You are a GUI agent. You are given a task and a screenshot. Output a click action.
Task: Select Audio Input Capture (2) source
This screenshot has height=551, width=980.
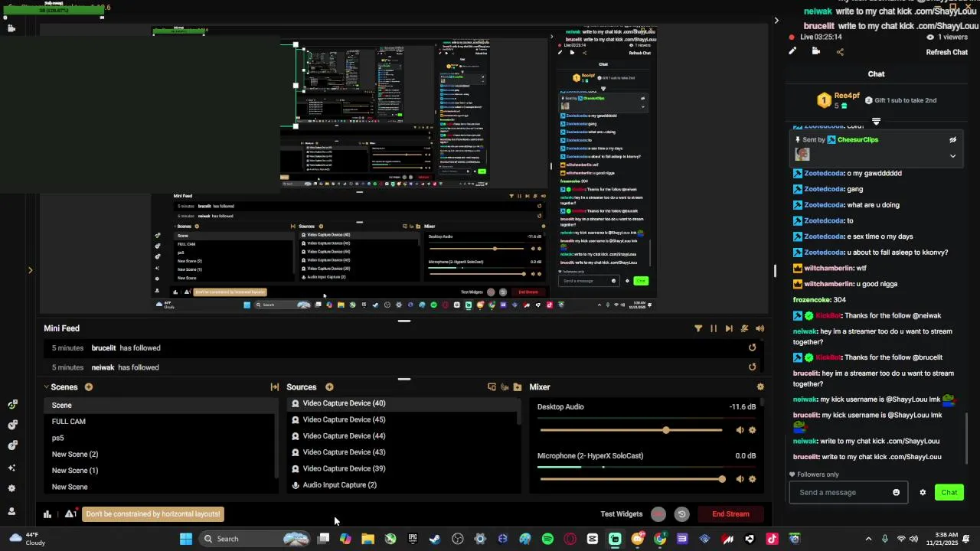(403, 485)
